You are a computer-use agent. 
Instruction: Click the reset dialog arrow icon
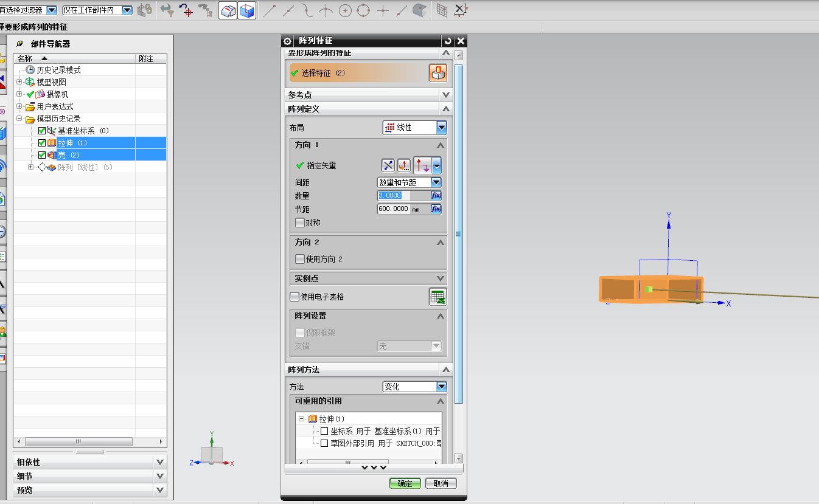(448, 41)
